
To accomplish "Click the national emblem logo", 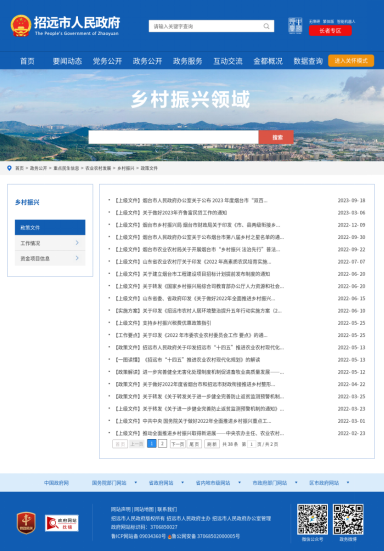I will pyautogui.click(x=21, y=26).
